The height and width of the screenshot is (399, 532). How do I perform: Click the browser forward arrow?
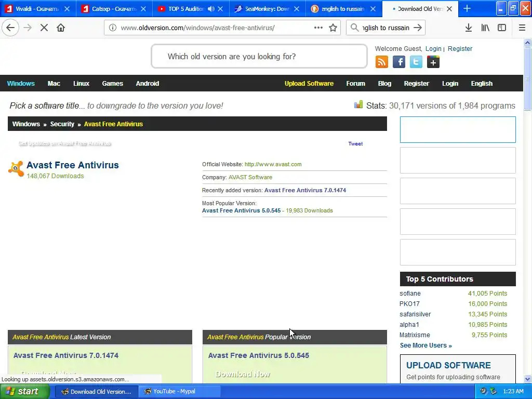28,28
